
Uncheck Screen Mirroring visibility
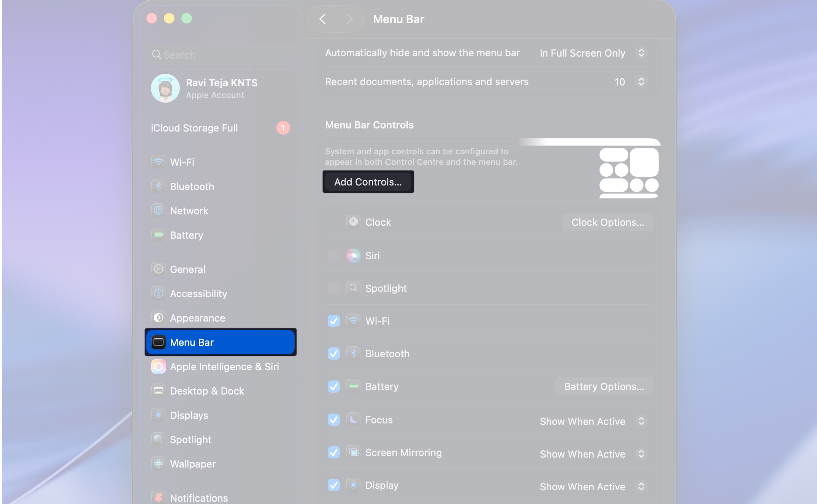(333, 452)
